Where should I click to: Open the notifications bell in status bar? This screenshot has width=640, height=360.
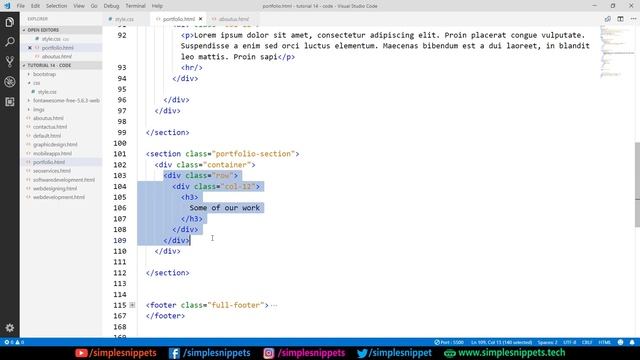(632, 342)
